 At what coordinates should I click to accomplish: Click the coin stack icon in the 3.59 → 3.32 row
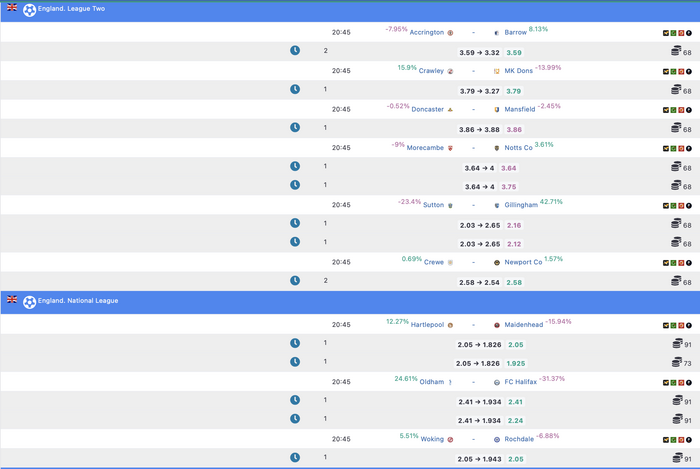tap(676, 51)
